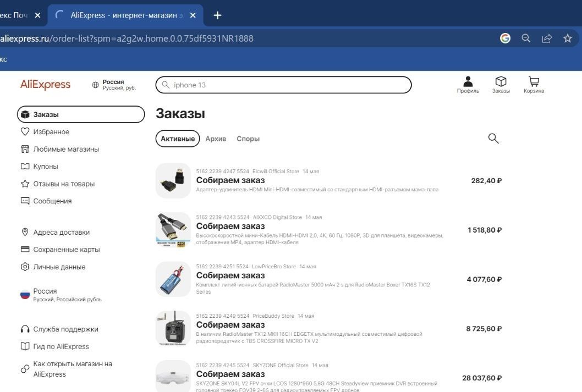Open Личные данные in the sidebar
This screenshot has width=582, height=392.
53,267
